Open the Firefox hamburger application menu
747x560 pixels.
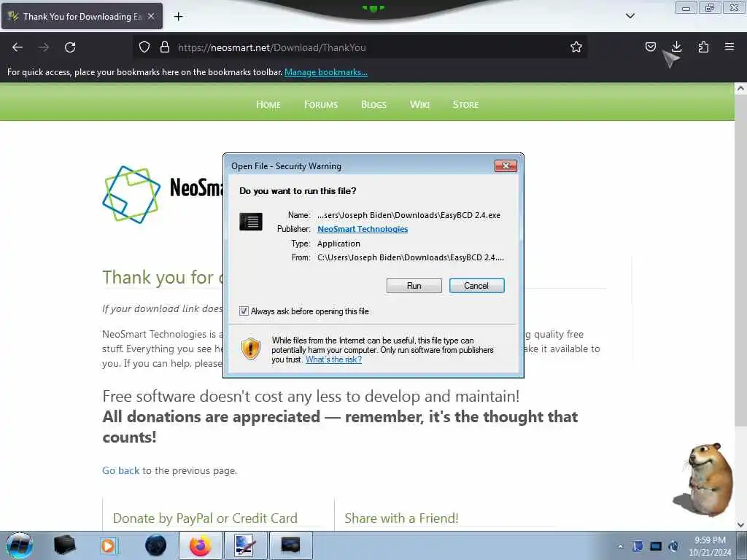(x=729, y=47)
